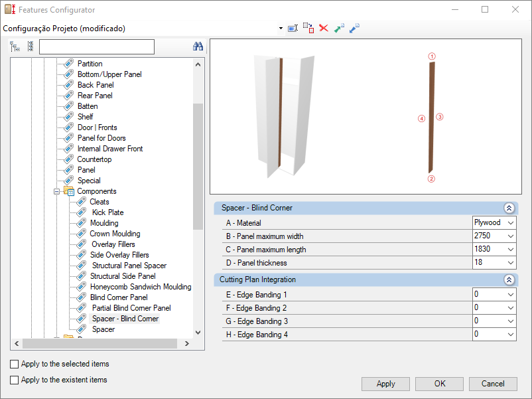Delete configuration with the red X icon
This screenshot has height=399, width=532.
click(324, 28)
